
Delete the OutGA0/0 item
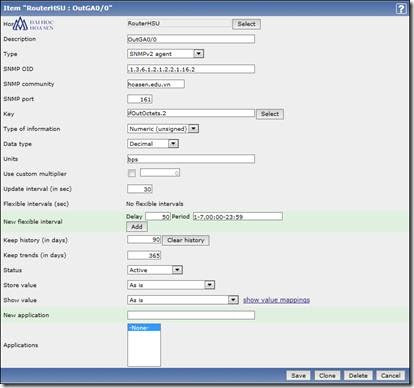[358, 376]
